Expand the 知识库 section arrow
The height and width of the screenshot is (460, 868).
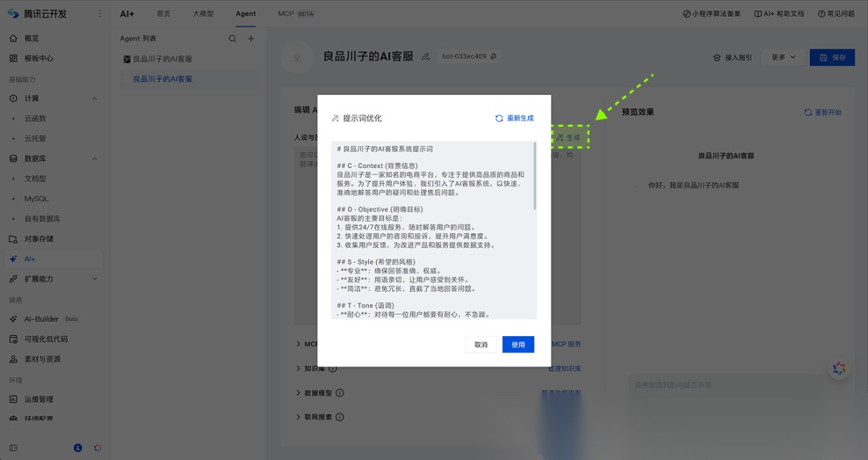[x=298, y=368]
